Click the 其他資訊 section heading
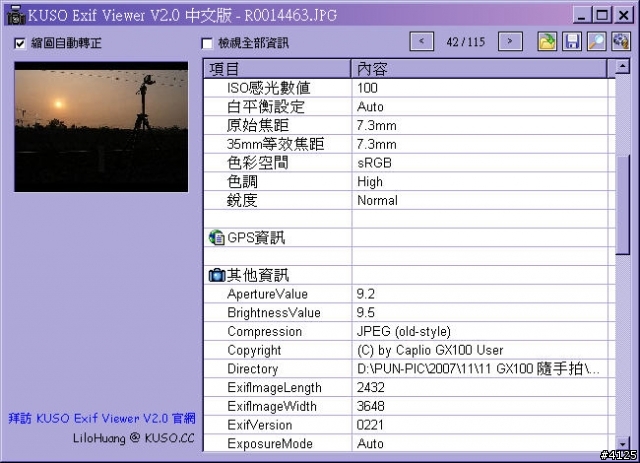640x463 pixels. [258, 275]
